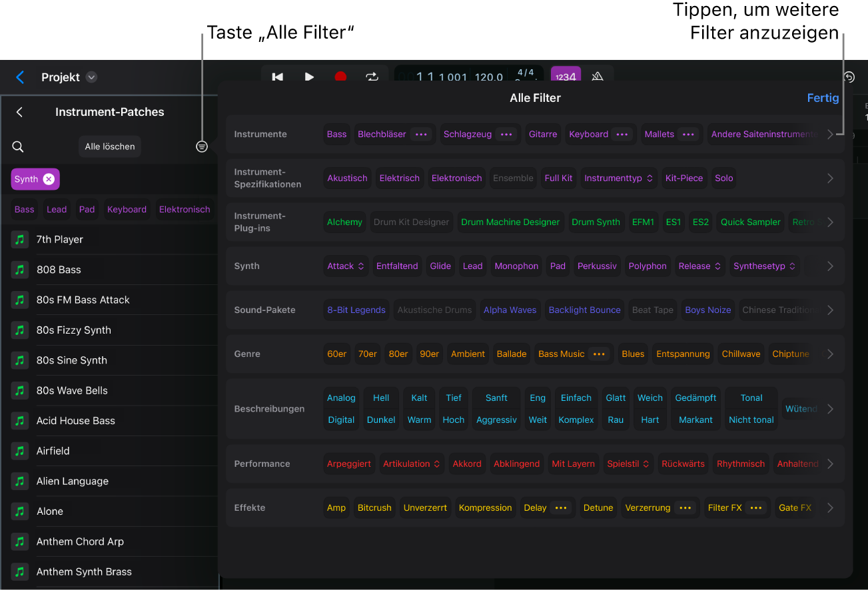Click the 80s Sine Synth patch icon
This screenshot has height=590, width=868.
(20, 360)
